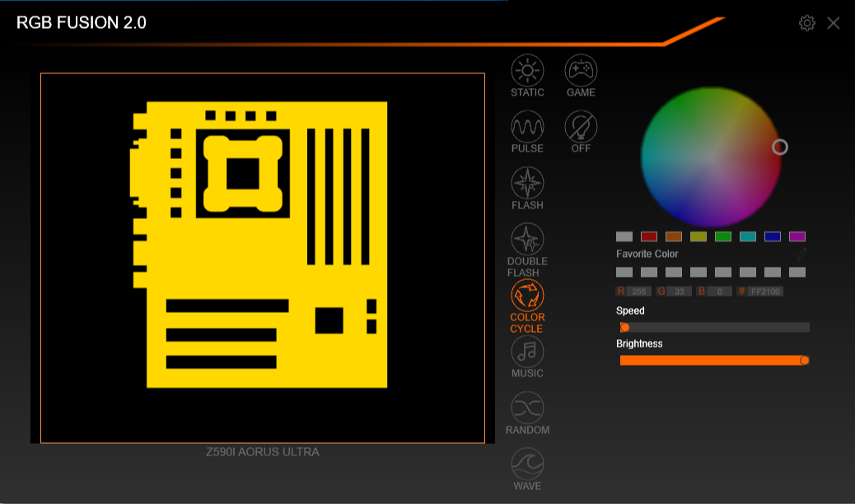Click the color wheel selector ring
The width and height of the screenshot is (855, 504).
pos(780,147)
